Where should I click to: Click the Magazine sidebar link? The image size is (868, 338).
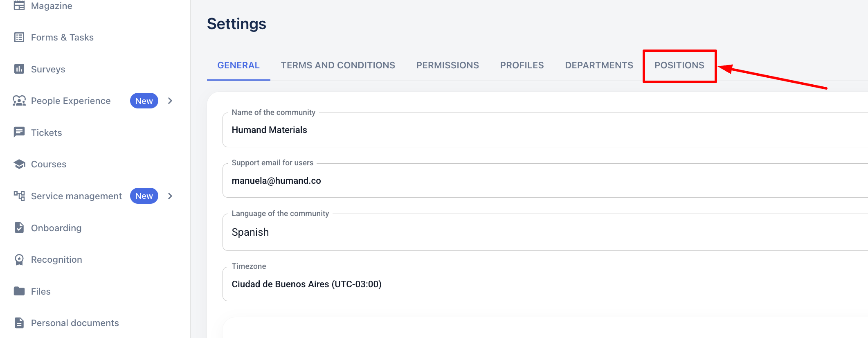[x=52, y=6]
